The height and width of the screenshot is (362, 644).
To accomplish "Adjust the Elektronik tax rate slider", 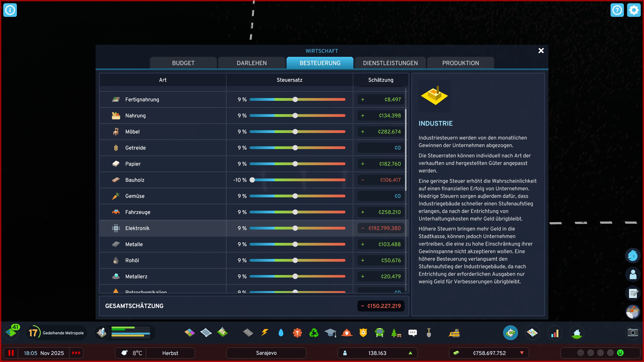I will point(295,228).
